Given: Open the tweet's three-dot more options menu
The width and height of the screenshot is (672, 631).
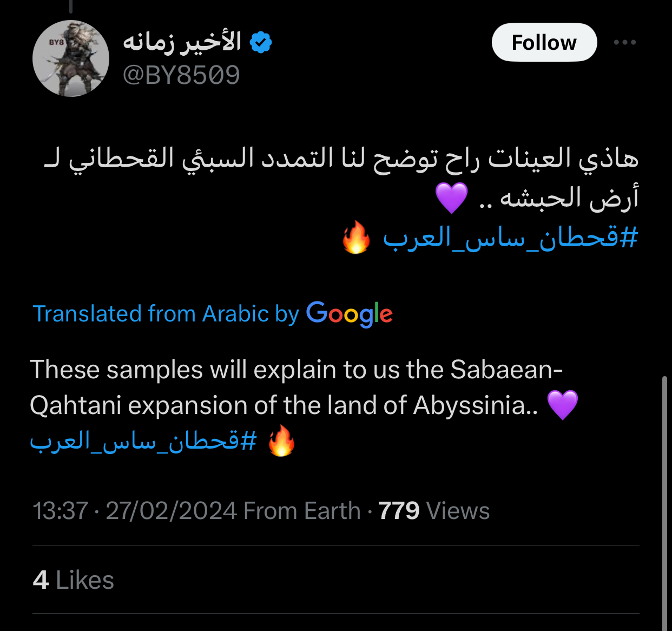Looking at the screenshot, I should 624,42.
